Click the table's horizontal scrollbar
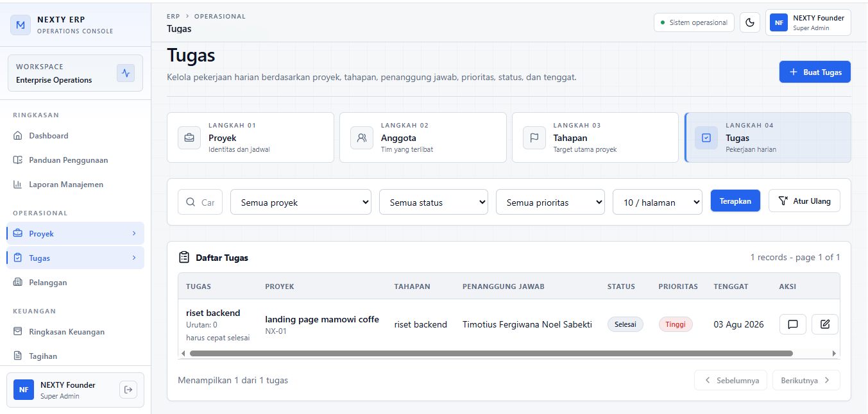Viewport: 868px width, 414px height. click(491, 353)
